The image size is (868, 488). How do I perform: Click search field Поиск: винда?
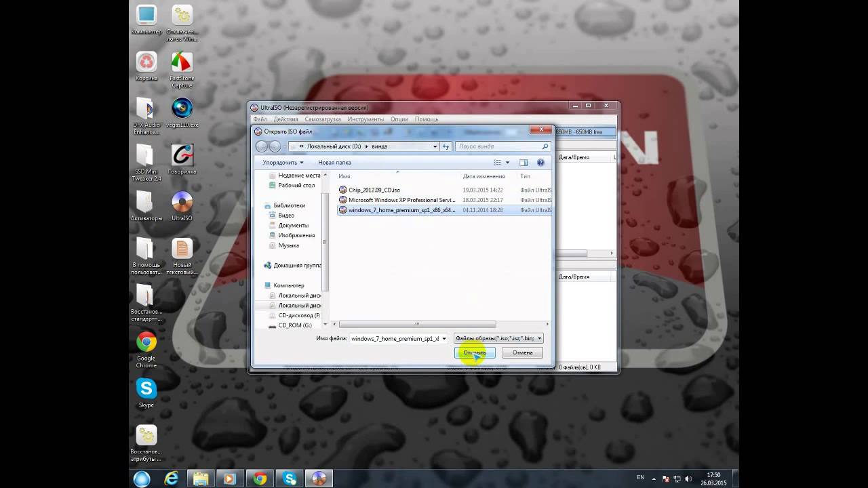[502, 146]
